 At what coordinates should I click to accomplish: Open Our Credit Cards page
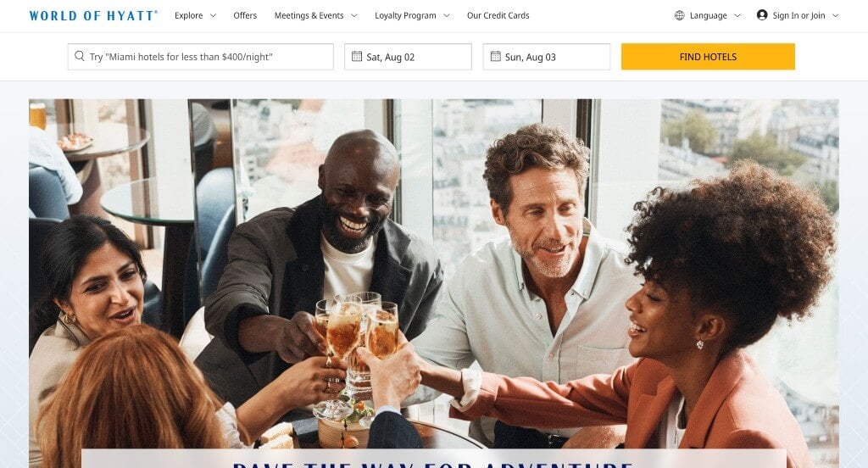pyautogui.click(x=498, y=15)
